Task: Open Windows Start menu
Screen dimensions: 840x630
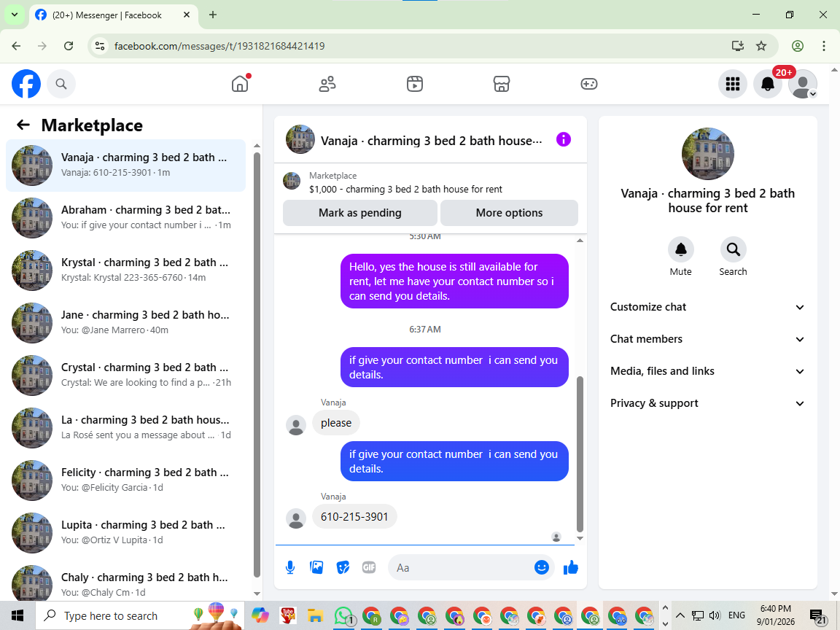Action: click(17, 615)
